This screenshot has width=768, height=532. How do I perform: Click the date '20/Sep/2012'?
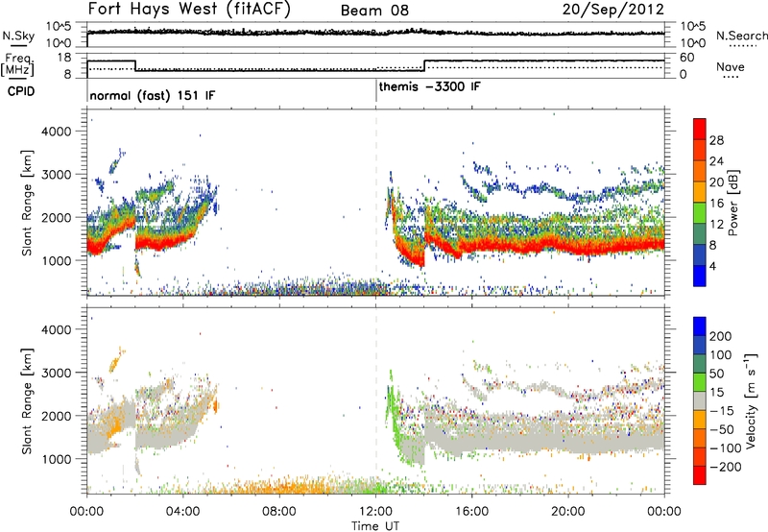612,10
